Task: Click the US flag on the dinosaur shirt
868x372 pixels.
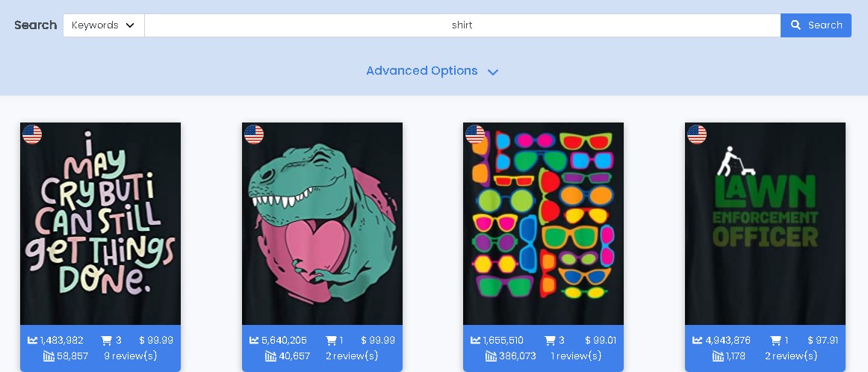Action: coord(254,134)
